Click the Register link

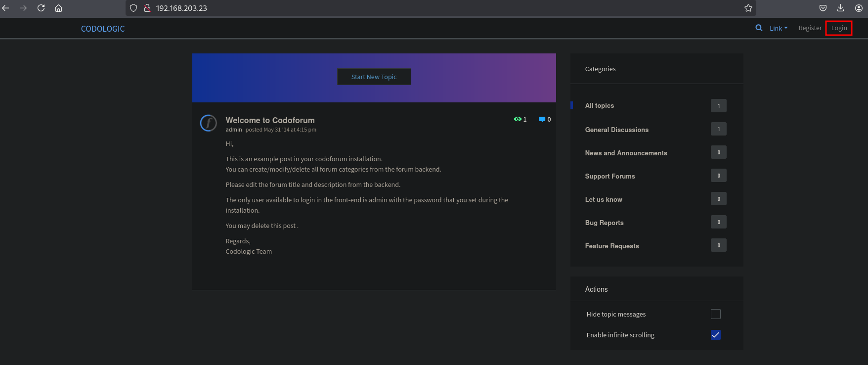[810, 28]
